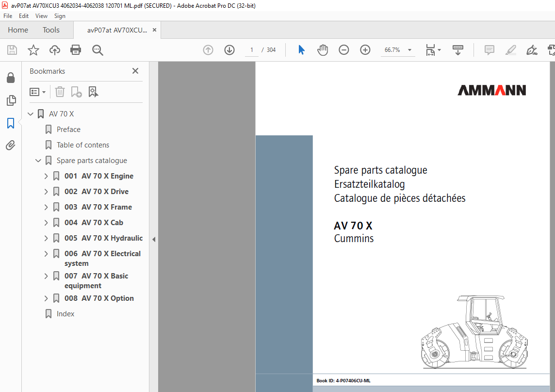Click the cloud upload icon

54,50
